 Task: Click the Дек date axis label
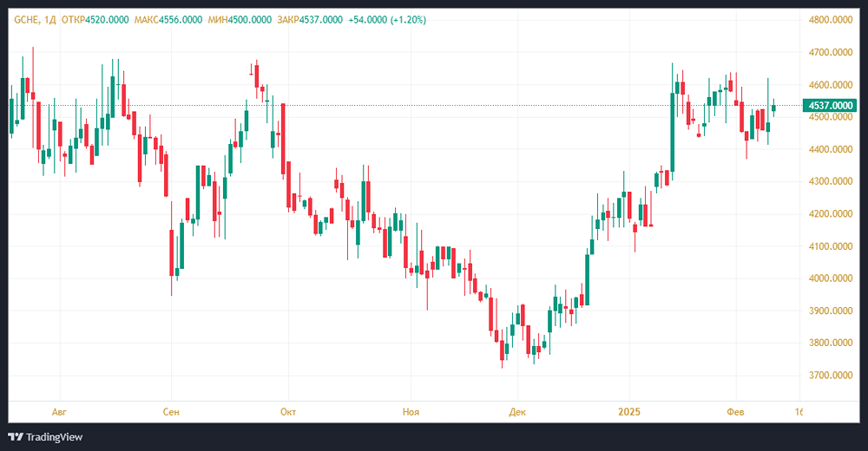517,412
